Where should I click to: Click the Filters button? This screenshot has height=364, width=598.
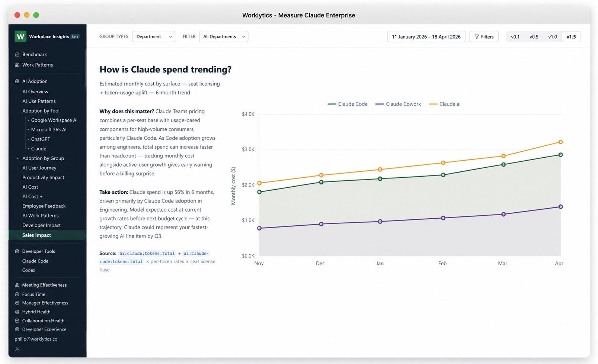[x=484, y=37]
